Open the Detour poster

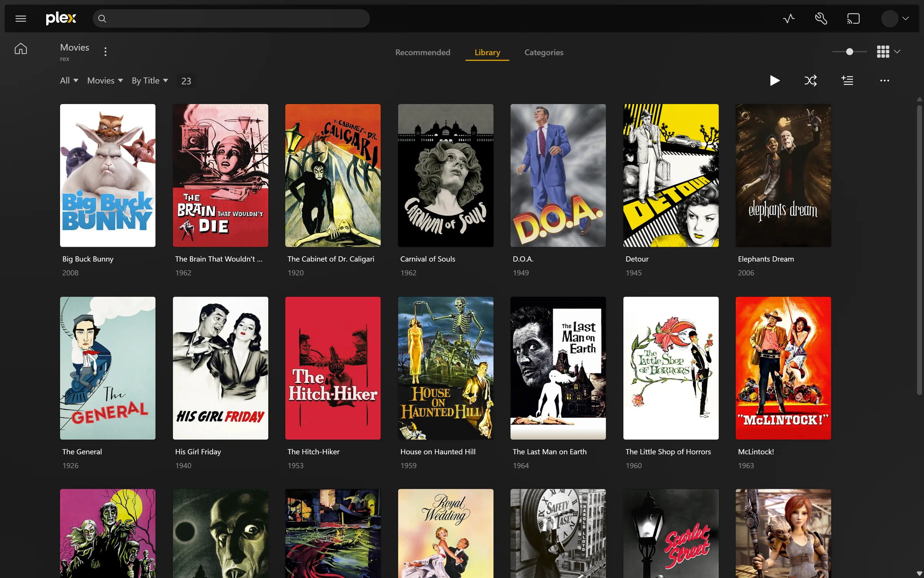point(671,175)
